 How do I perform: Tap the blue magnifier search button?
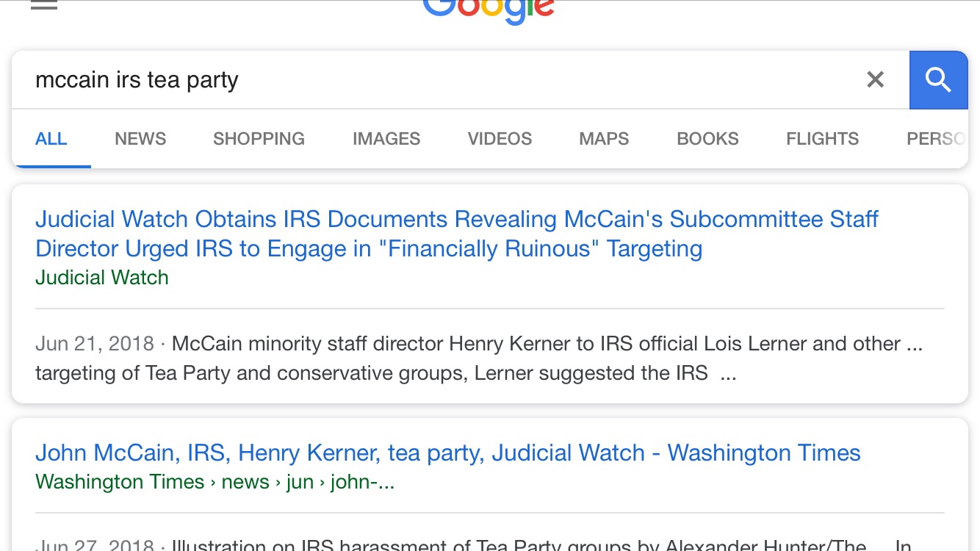pos(938,79)
